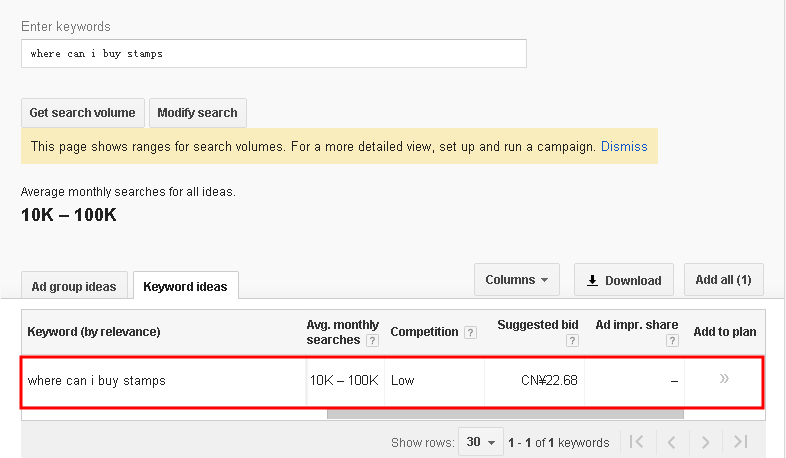This screenshot has width=786, height=458.
Task: Focus the Enter keywords text field
Action: [273, 54]
